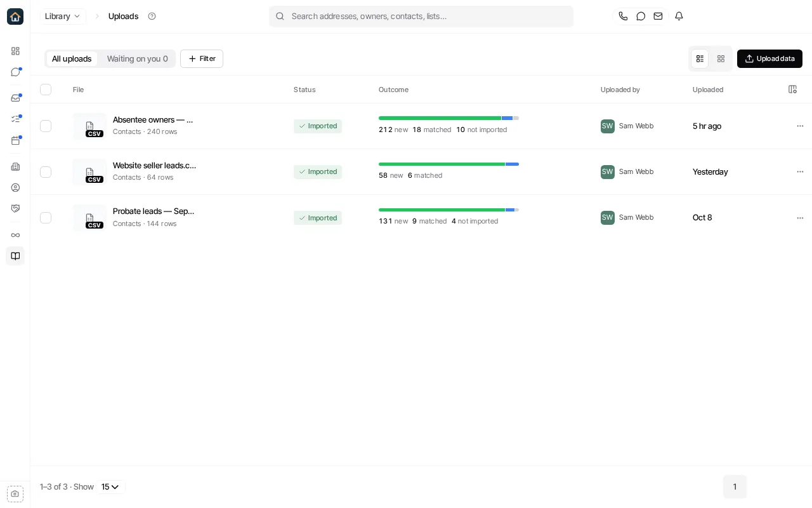The width and height of the screenshot is (812, 508).
Task: Open the chat bubble sidebar icon
Action: pos(15,72)
